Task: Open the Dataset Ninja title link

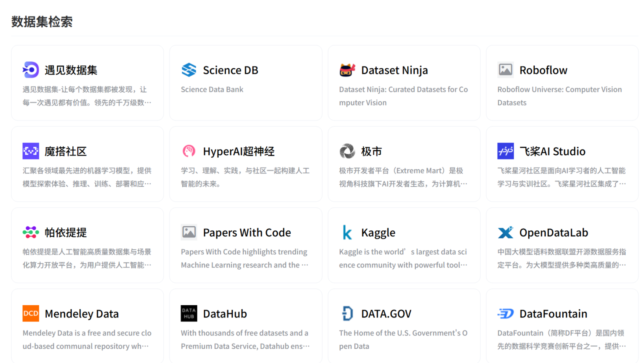Action: [x=394, y=70]
